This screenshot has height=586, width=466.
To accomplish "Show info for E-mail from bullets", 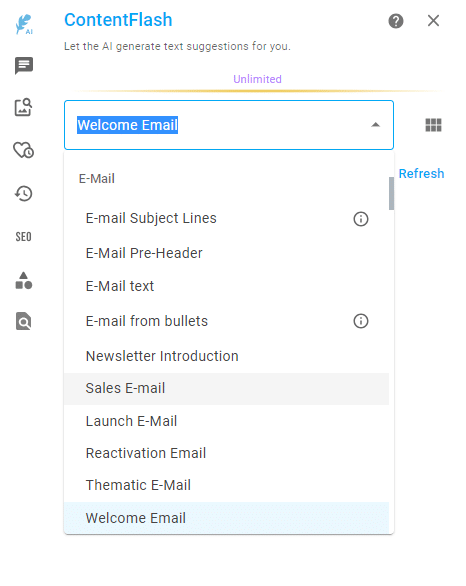I will point(361,321).
